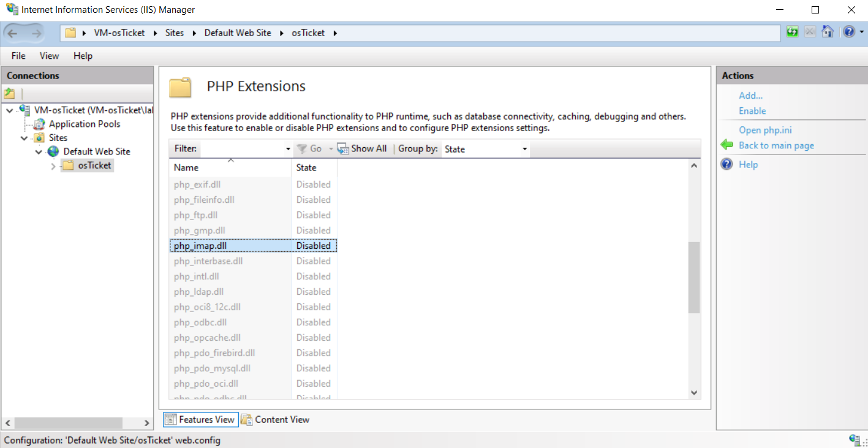
Task: Click the list scrollbar down arrow
Action: [694, 392]
